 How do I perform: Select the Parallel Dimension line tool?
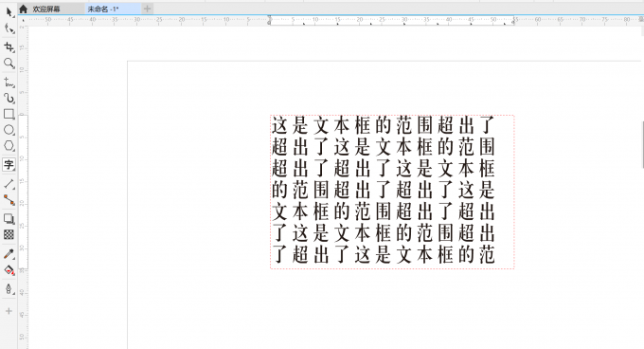pos(9,184)
